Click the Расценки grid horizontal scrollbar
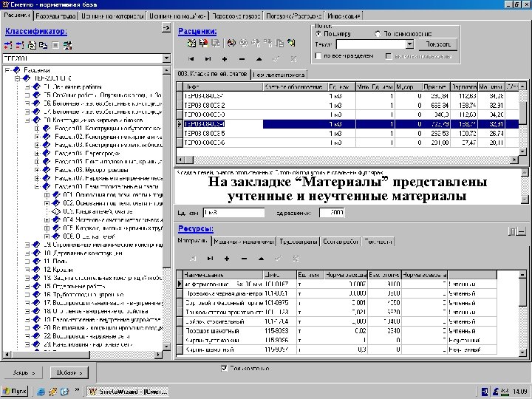Viewport: 532px width, 399px height. (x=347, y=160)
